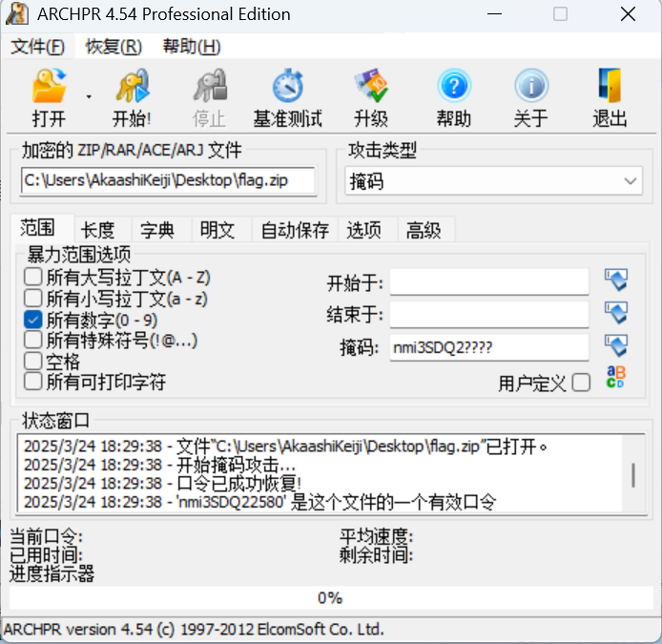This screenshot has height=644, width=662.
Task: Click the 开始于 input field
Action: click(489, 280)
